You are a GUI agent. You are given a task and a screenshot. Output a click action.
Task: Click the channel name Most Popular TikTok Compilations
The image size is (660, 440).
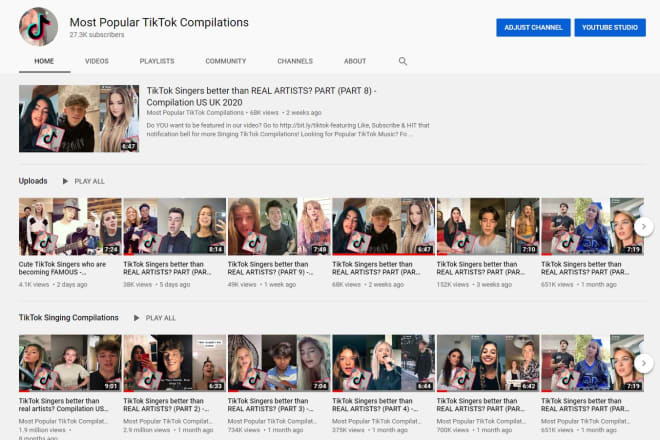[159, 22]
